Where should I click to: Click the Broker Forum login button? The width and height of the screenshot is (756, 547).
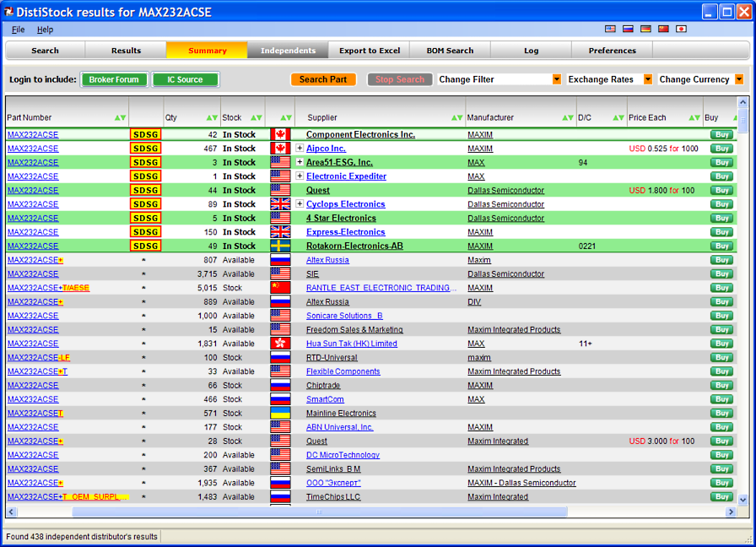point(114,79)
